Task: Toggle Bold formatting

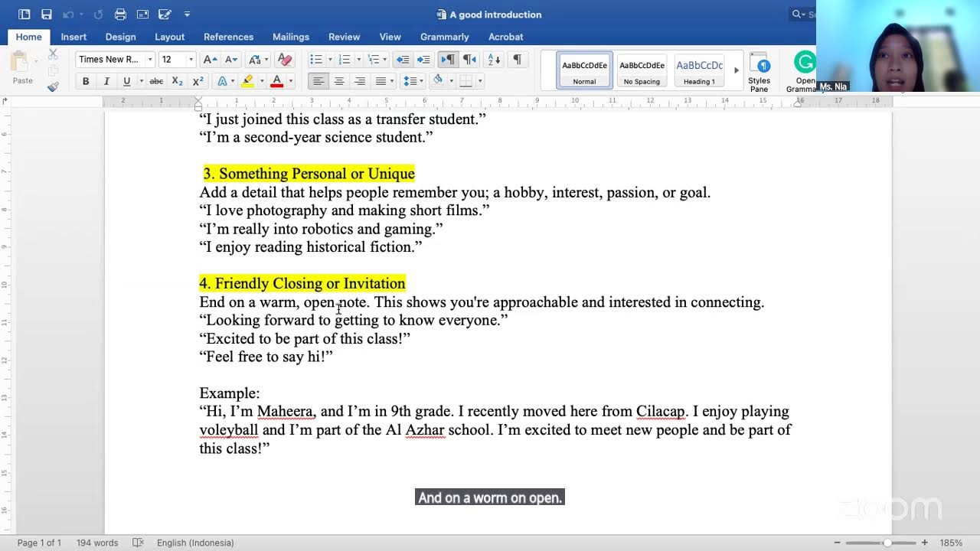Action: point(86,81)
